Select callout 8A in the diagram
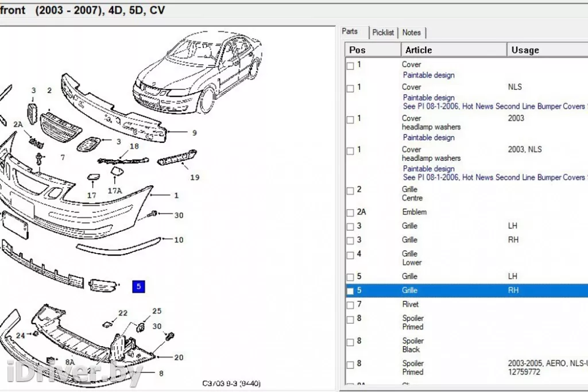The image size is (588, 392). pos(70,362)
